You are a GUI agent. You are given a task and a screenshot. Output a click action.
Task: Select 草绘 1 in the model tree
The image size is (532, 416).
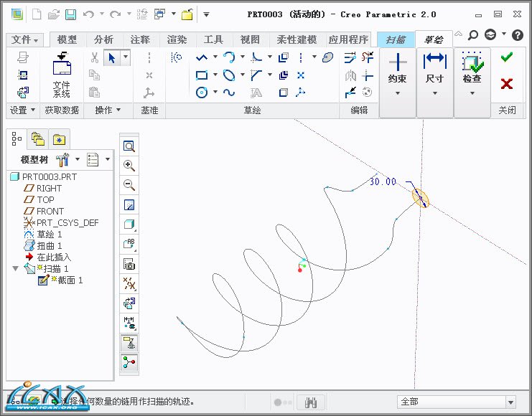point(50,235)
